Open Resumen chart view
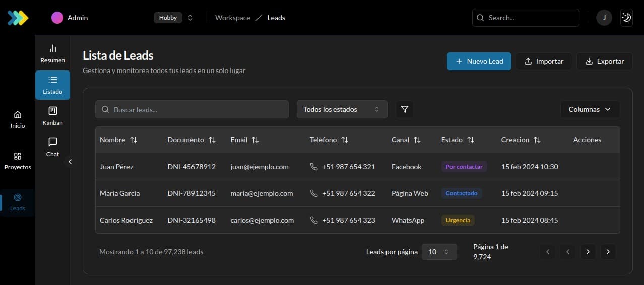The height and width of the screenshot is (285, 644). pos(52,53)
